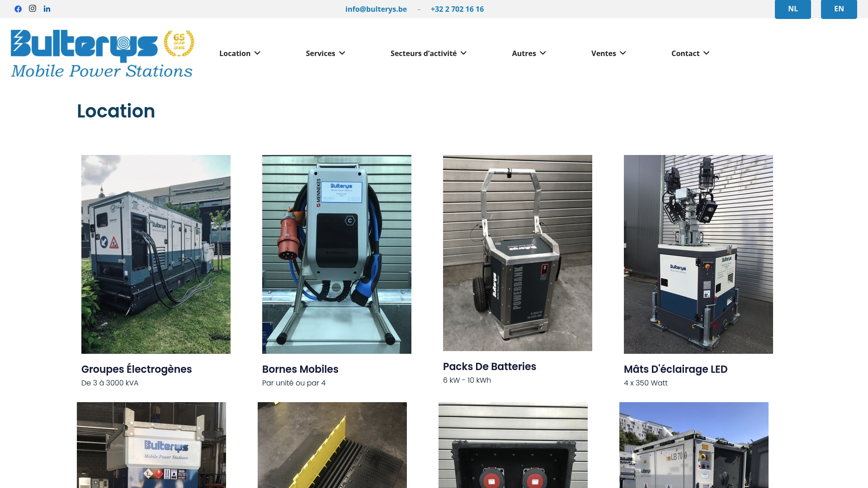Switch the site language to EN
This screenshot has width=868, height=488.
point(839,9)
